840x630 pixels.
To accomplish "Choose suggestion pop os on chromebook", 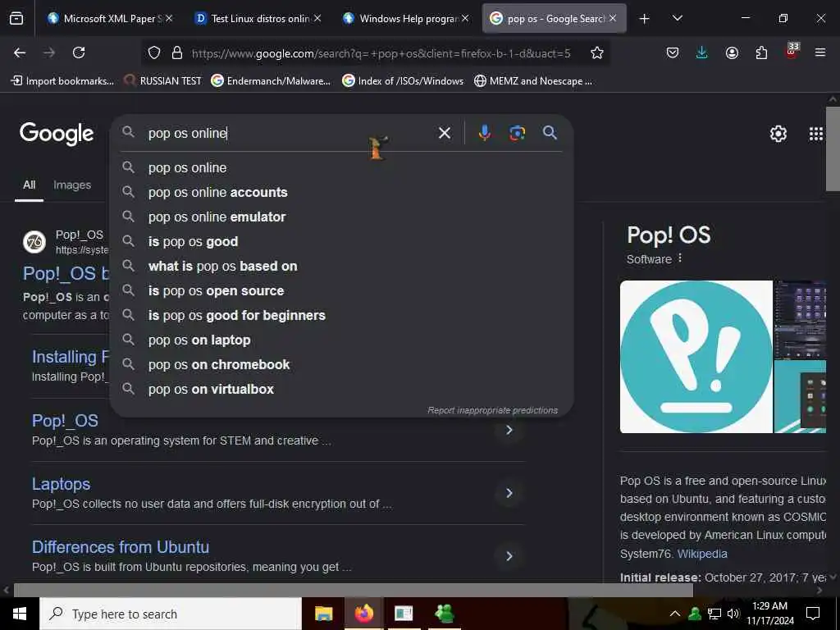I will pos(341,365).
